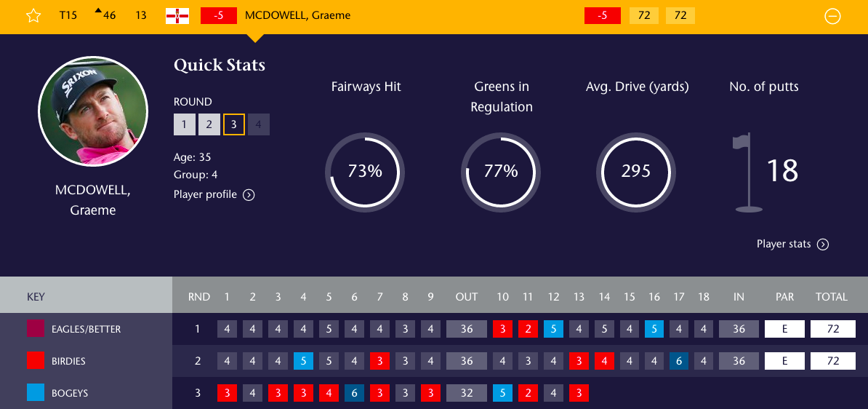The width and height of the screenshot is (868, 409).
Task: Click the Northern Ireland flag icon
Action: [x=177, y=15]
